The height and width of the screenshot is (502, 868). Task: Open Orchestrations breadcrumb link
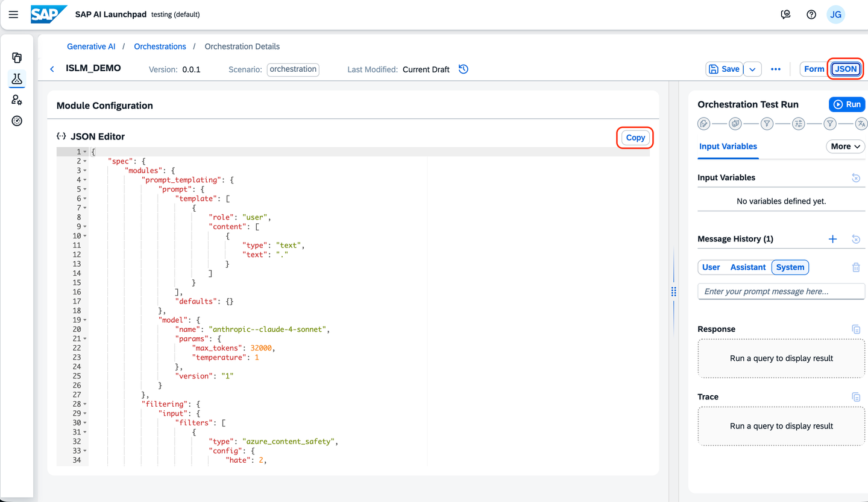[160, 46]
